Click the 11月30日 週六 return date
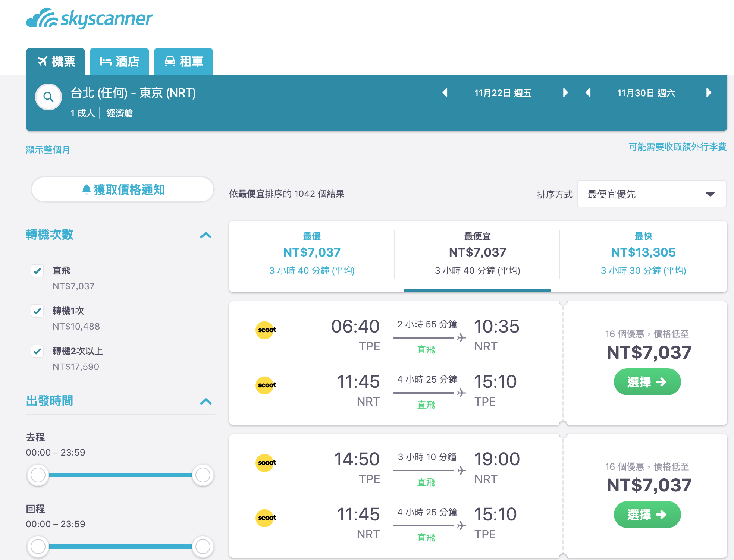Screen dimensions: 734x560 646,93
